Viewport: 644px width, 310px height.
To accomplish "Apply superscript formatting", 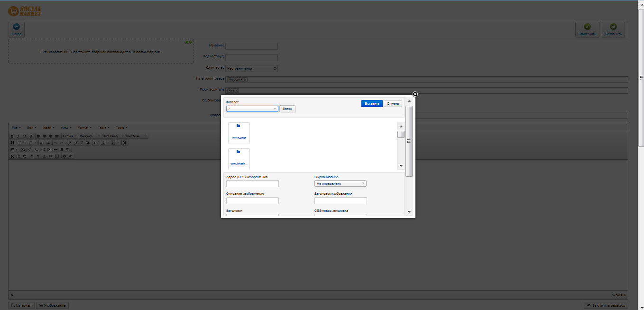I will pyautogui.click(x=29, y=150).
